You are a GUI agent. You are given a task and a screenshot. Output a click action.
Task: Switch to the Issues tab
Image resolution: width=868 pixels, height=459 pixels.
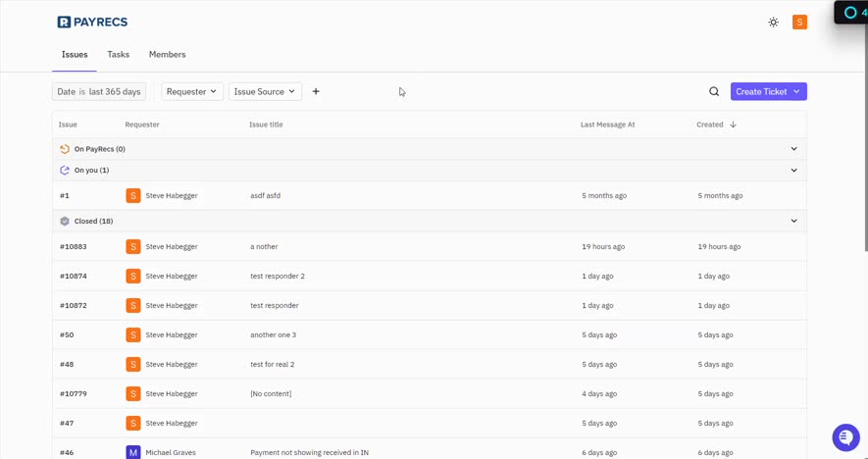point(75,54)
